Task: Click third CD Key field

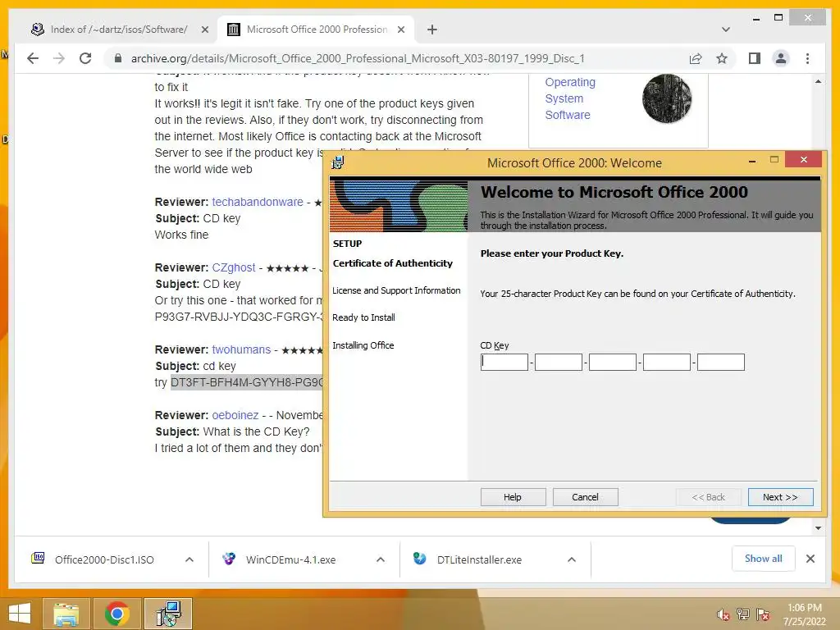Action: (612, 362)
